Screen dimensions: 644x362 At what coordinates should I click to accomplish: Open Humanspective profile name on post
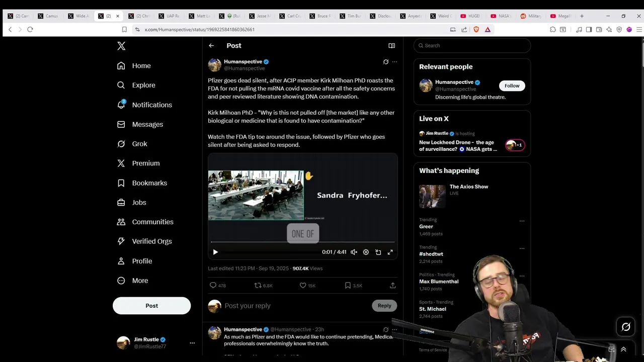pos(243,62)
